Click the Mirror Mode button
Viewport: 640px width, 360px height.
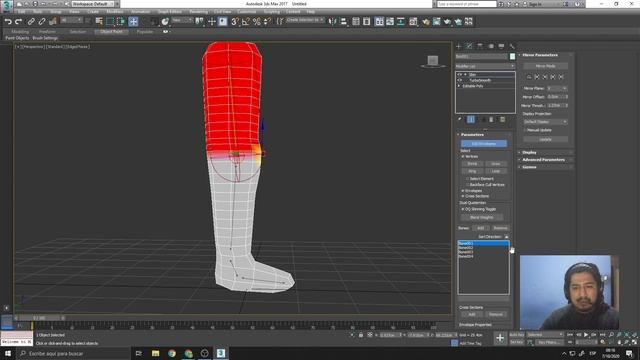point(545,66)
